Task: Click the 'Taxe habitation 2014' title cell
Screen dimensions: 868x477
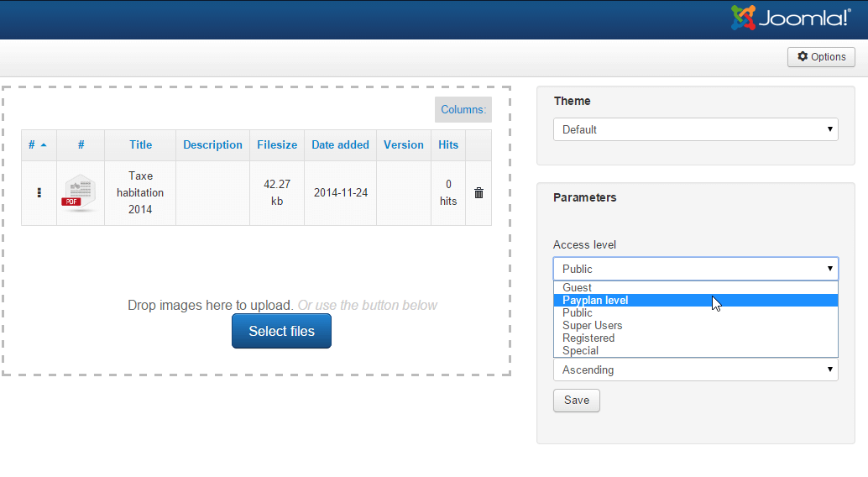Action: pos(140,193)
